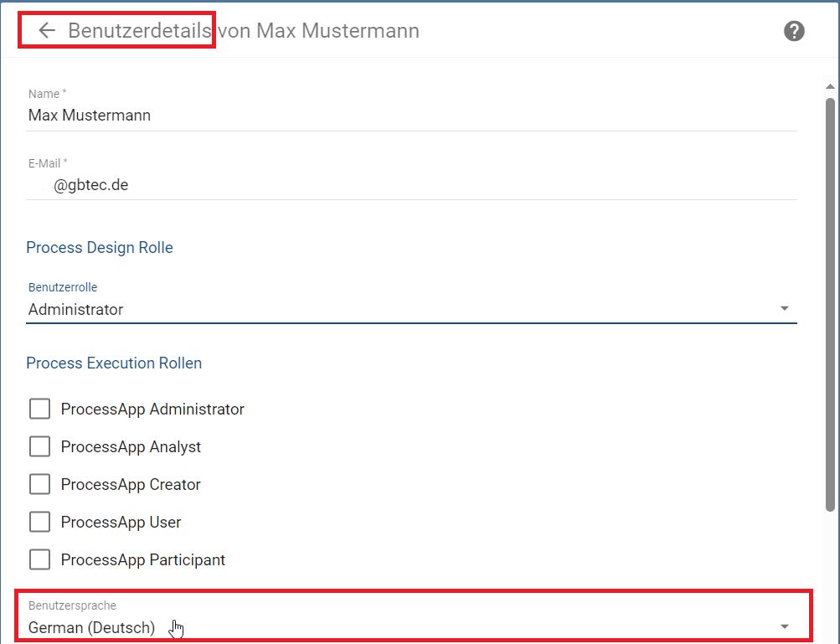Click the back arrow to return
The height and width of the screenshot is (644, 840).
pyautogui.click(x=46, y=30)
